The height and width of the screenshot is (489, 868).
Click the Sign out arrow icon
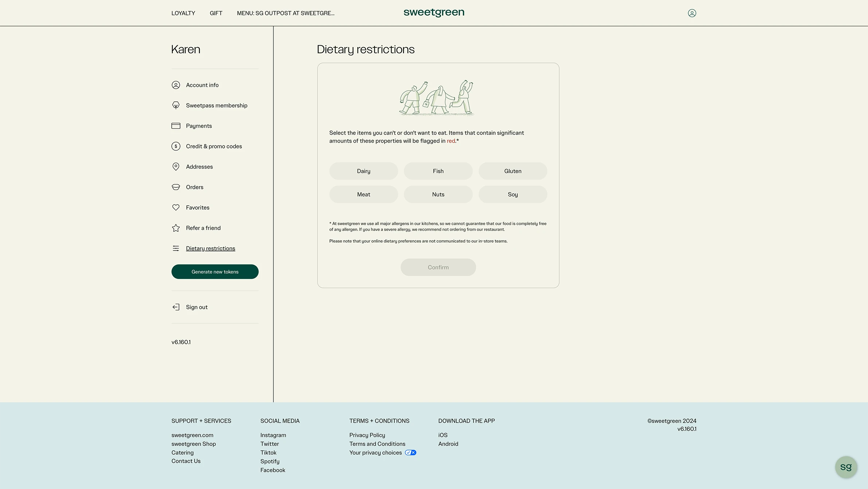[x=176, y=307]
